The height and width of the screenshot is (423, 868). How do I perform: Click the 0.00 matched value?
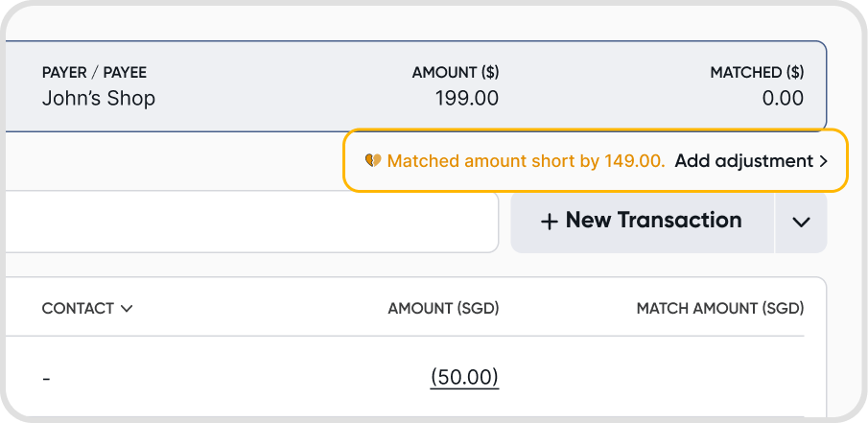tap(782, 98)
